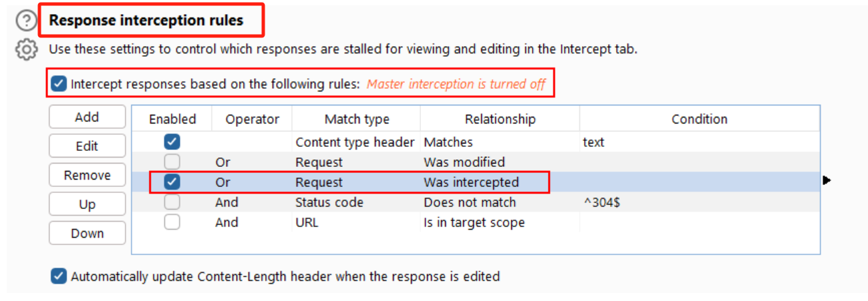868x301 pixels.
Task: Click the Edit rule button
Action: [87, 146]
